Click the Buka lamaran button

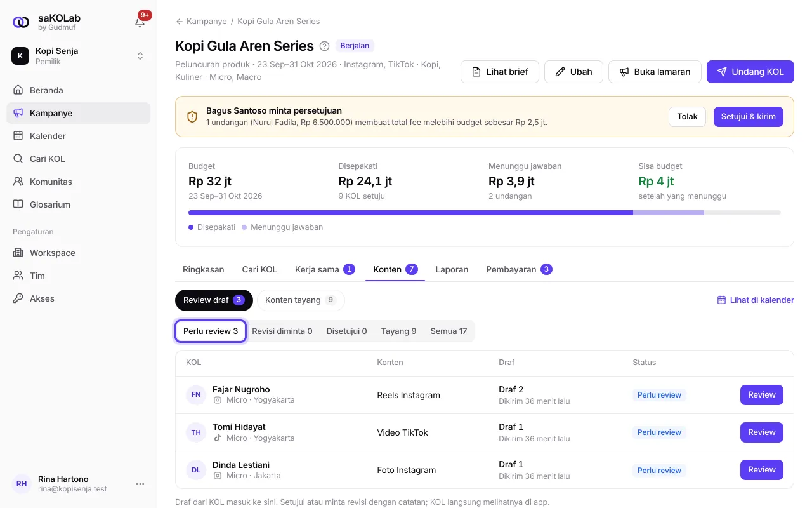coord(655,72)
